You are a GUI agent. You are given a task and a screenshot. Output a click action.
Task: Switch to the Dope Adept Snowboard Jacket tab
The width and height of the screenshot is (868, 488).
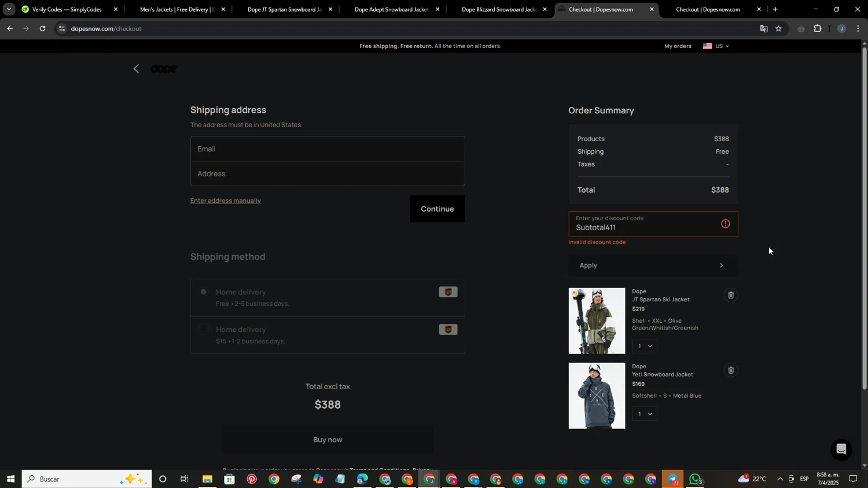[x=391, y=9]
